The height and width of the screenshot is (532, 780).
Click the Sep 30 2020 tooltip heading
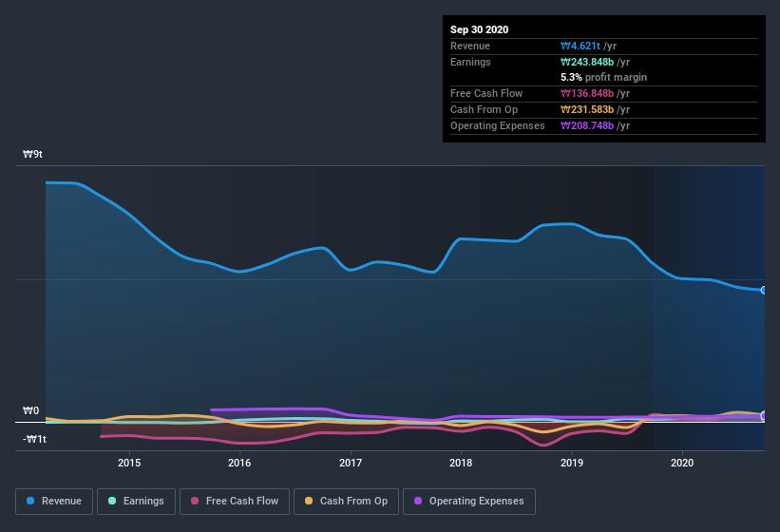tap(480, 29)
